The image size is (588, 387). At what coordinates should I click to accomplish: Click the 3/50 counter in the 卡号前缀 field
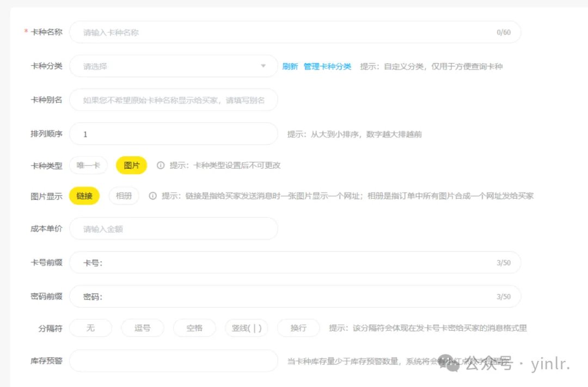504,262
